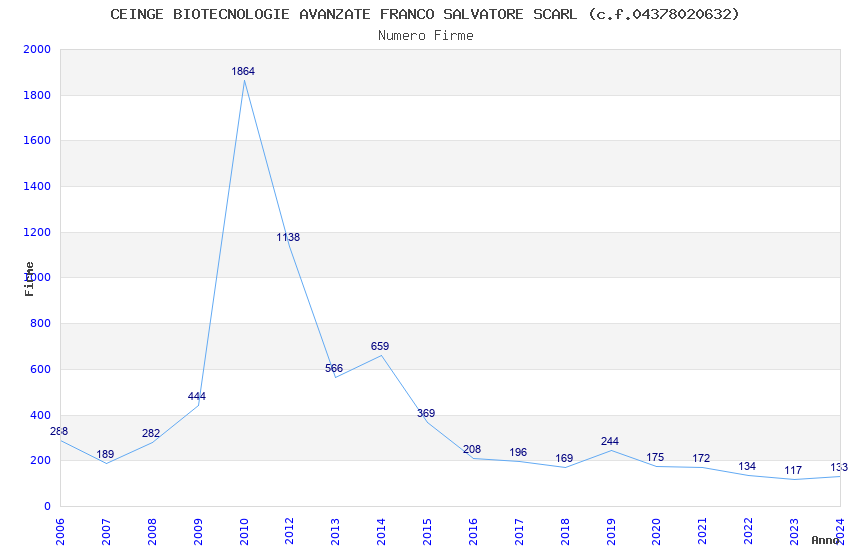Select the x-axis year 2020
This screenshot has height=550, width=850.
point(656,531)
